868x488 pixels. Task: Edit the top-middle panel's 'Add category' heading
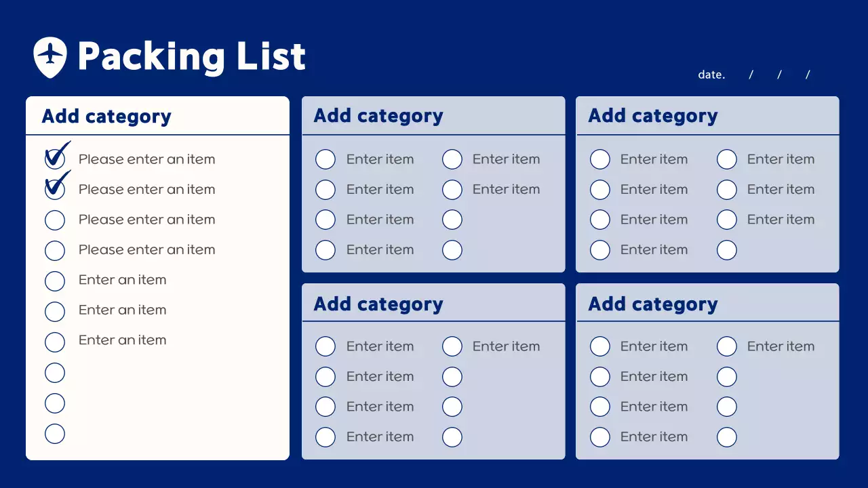[378, 116]
